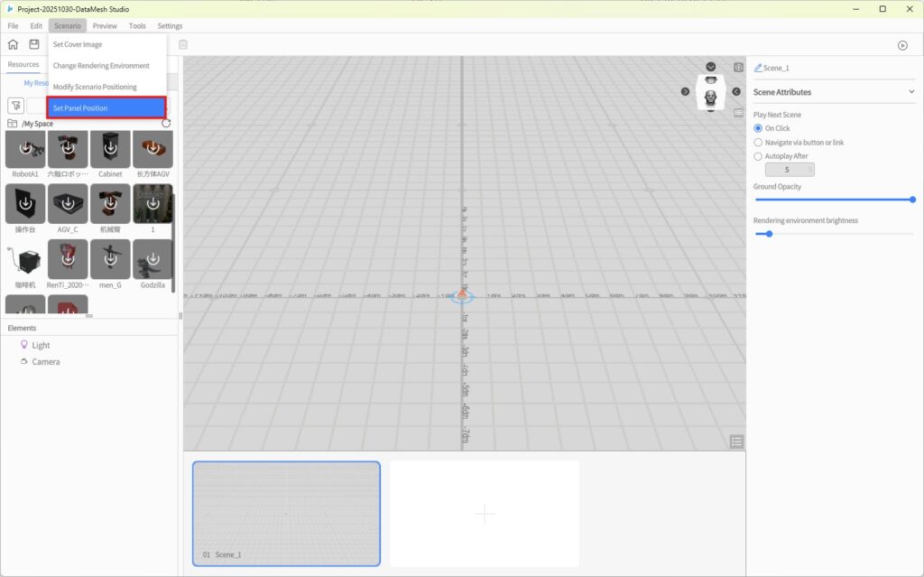Select the On Click radio option
This screenshot has height=577, width=924.
(758, 128)
